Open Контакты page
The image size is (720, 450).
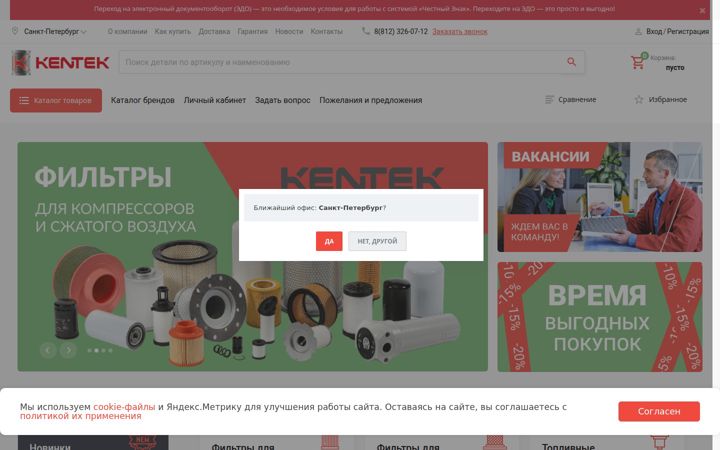coord(326,32)
